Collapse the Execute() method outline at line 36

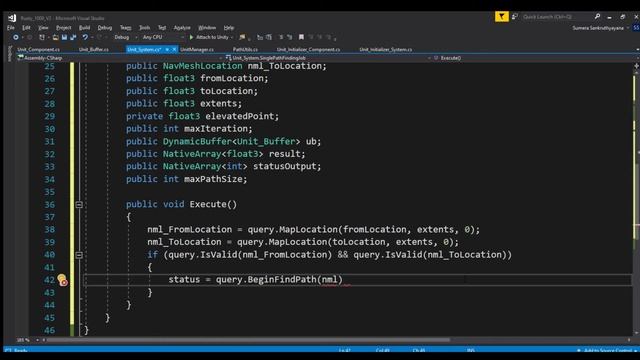79,204
